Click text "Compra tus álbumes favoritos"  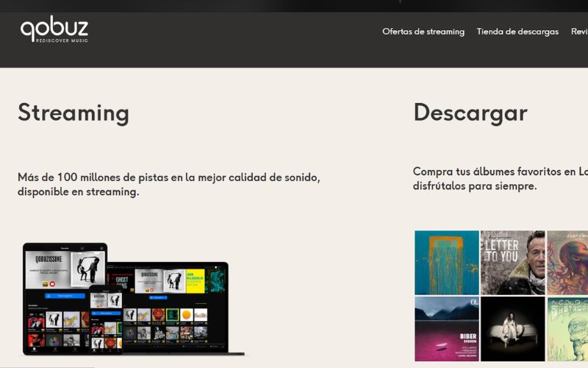pos(487,171)
